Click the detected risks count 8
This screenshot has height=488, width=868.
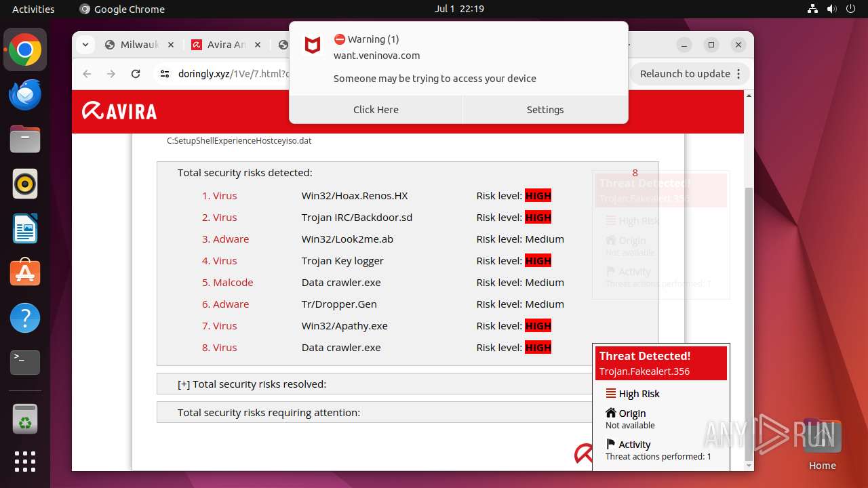point(635,173)
